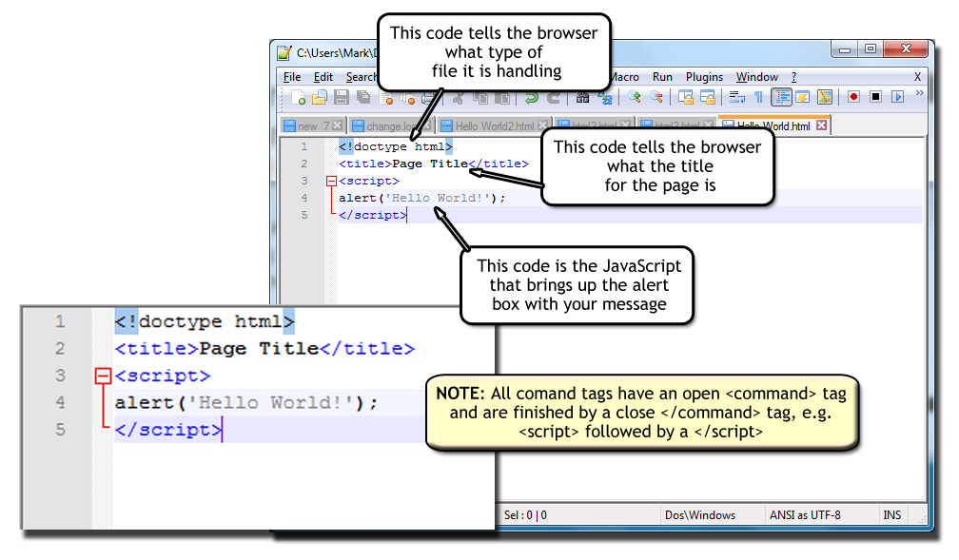The height and width of the screenshot is (560, 959).
Task: Click the 'ANSI as UTF-8' encoding status field
Action: coord(805,514)
